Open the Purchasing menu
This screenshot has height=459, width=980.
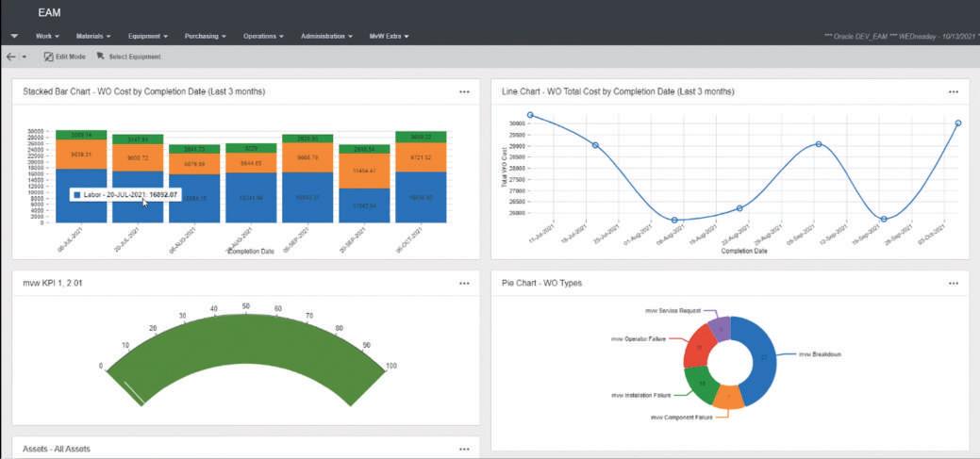[206, 36]
